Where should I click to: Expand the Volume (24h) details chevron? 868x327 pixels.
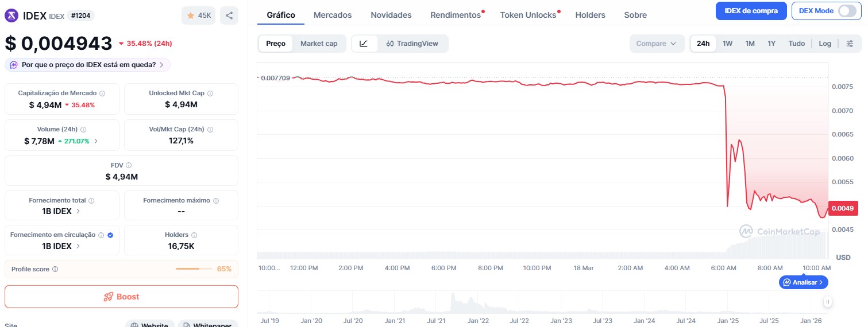pos(96,141)
